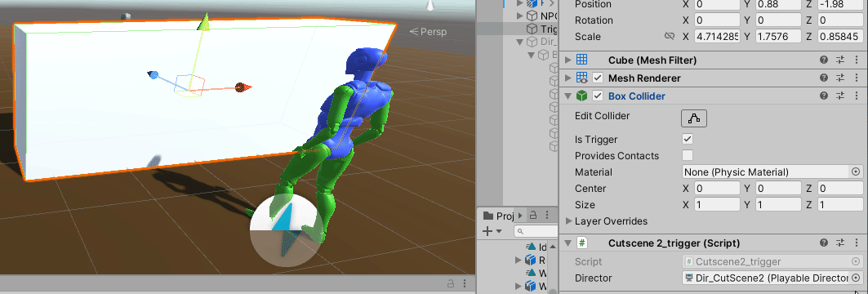Screen dimensions: 868x294
Task: Uncheck the Is Trigger checkbox
Action: tap(688, 139)
